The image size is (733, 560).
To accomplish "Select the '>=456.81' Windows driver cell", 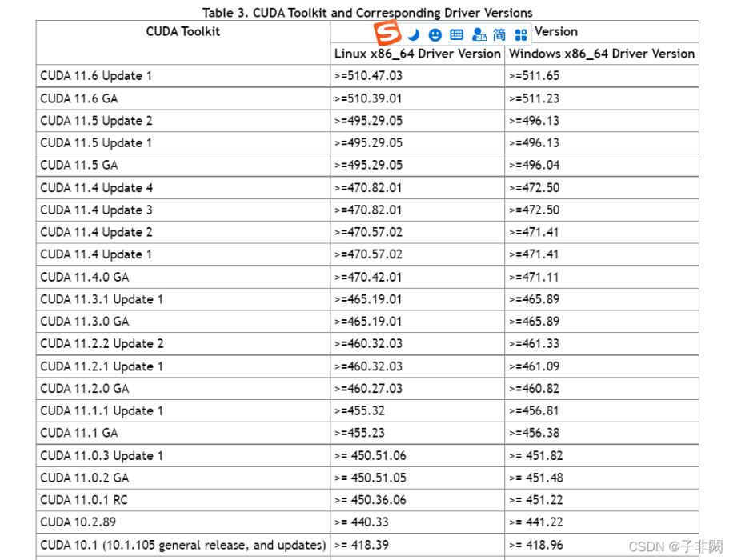I will [x=602, y=411].
